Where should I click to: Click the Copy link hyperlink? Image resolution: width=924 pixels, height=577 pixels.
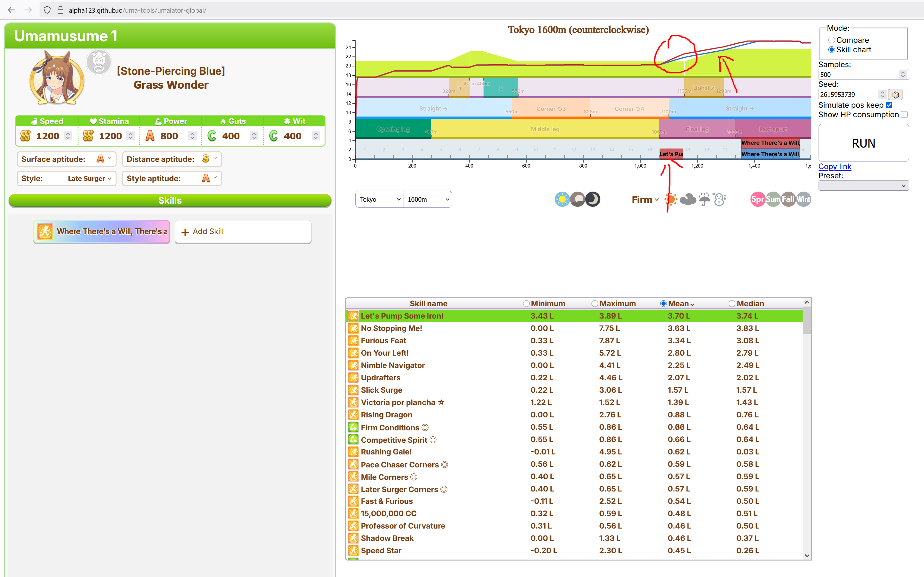pyautogui.click(x=834, y=166)
